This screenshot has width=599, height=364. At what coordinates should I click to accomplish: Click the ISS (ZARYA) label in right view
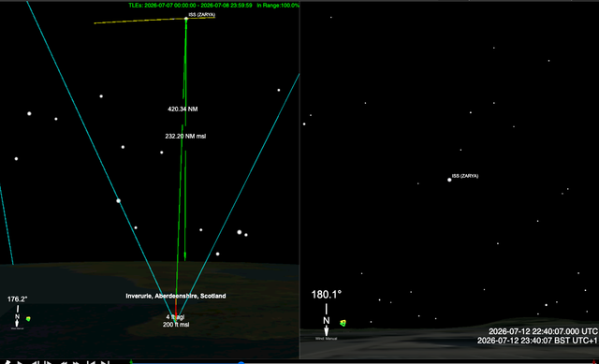[x=465, y=176]
